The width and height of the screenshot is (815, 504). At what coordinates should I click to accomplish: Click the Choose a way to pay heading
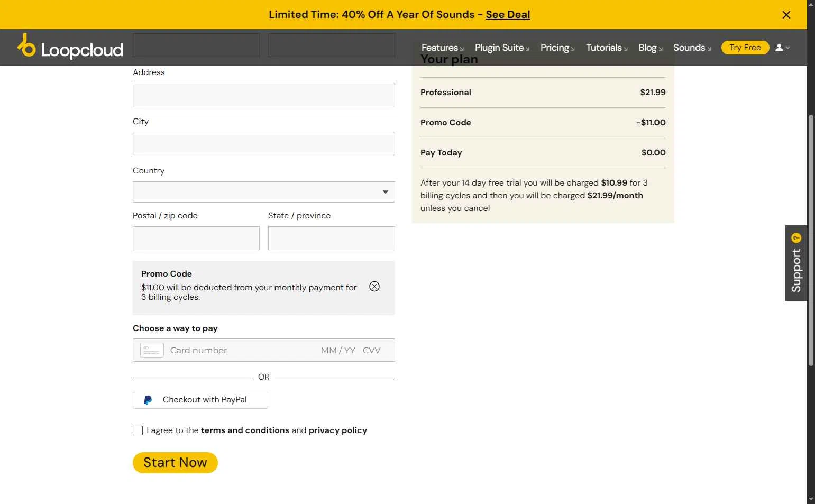[x=175, y=328]
